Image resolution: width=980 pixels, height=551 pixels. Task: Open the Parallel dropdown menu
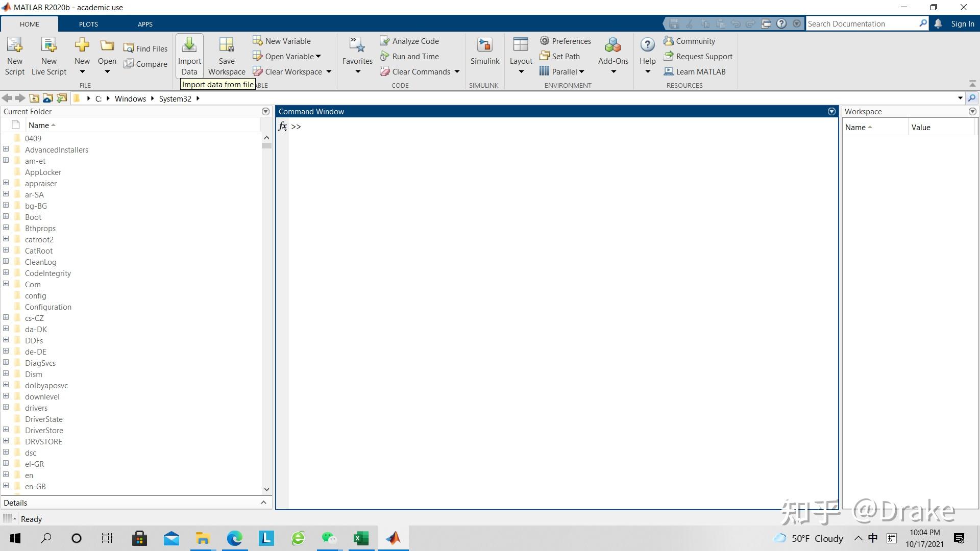pos(581,71)
